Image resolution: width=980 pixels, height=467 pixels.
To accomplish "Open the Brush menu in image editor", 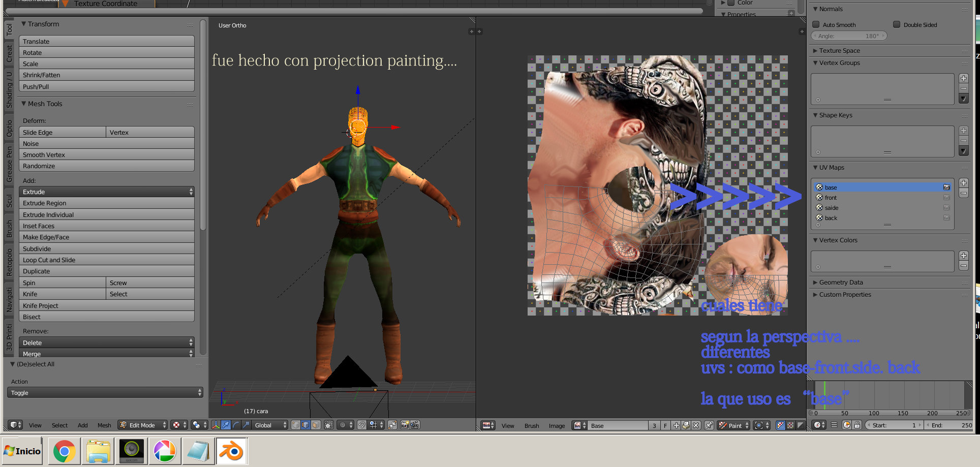I will coord(532,426).
